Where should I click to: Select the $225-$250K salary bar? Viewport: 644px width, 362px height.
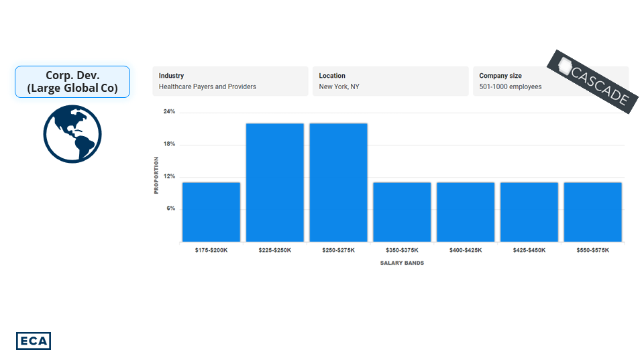[275, 182]
